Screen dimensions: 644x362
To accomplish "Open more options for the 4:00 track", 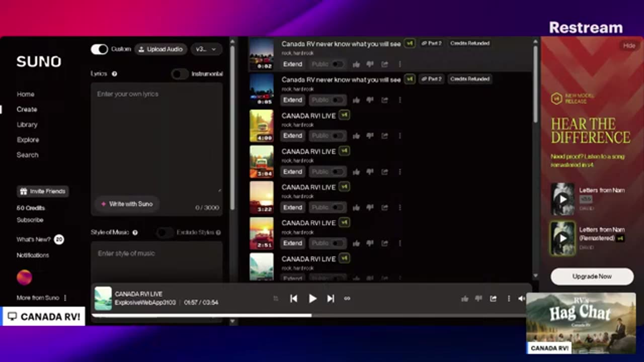I will (x=400, y=136).
